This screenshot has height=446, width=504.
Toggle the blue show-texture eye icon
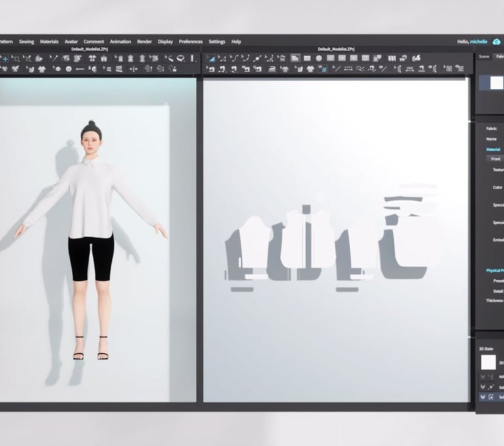tap(322, 69)
